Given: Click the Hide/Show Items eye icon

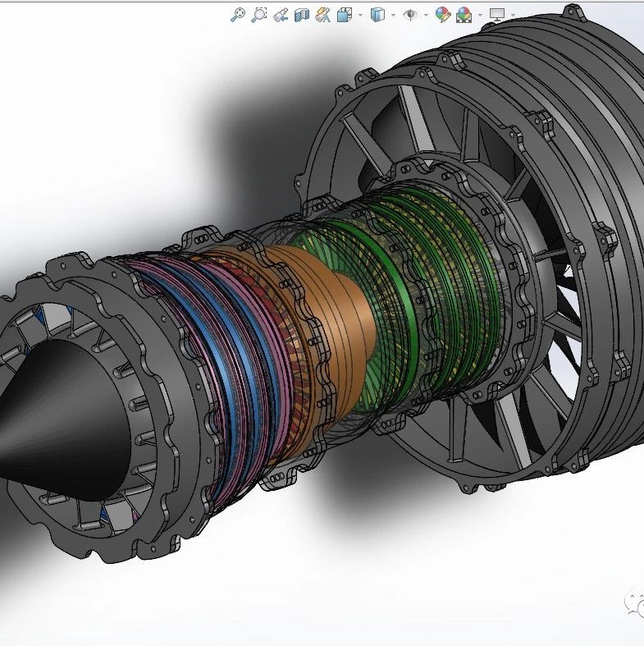Looking at the screenshot, I should point(410,16).
